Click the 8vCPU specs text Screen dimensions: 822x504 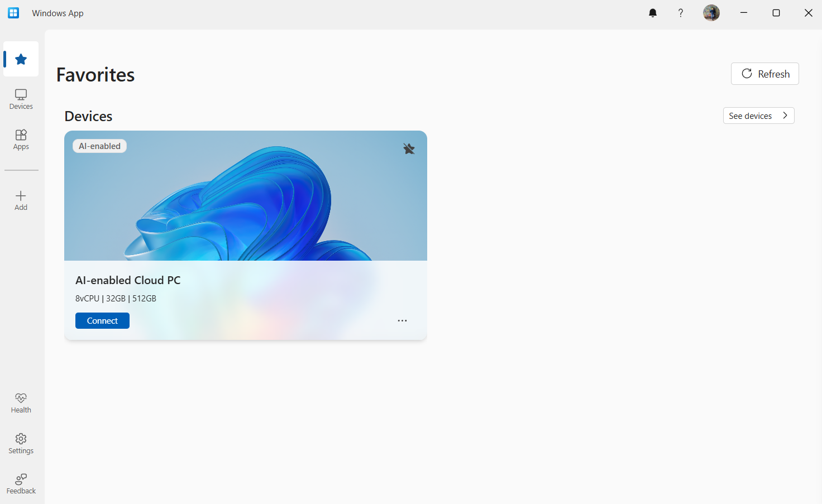[x=116, y=298]
